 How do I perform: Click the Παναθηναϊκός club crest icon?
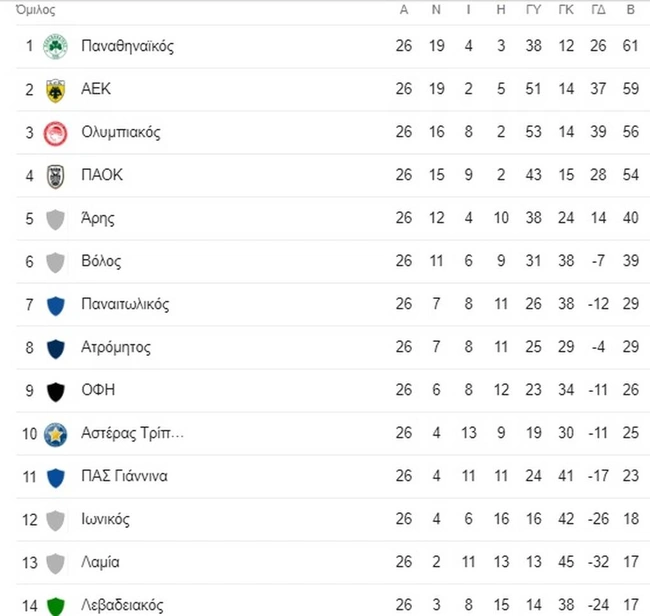click(55, 47)
